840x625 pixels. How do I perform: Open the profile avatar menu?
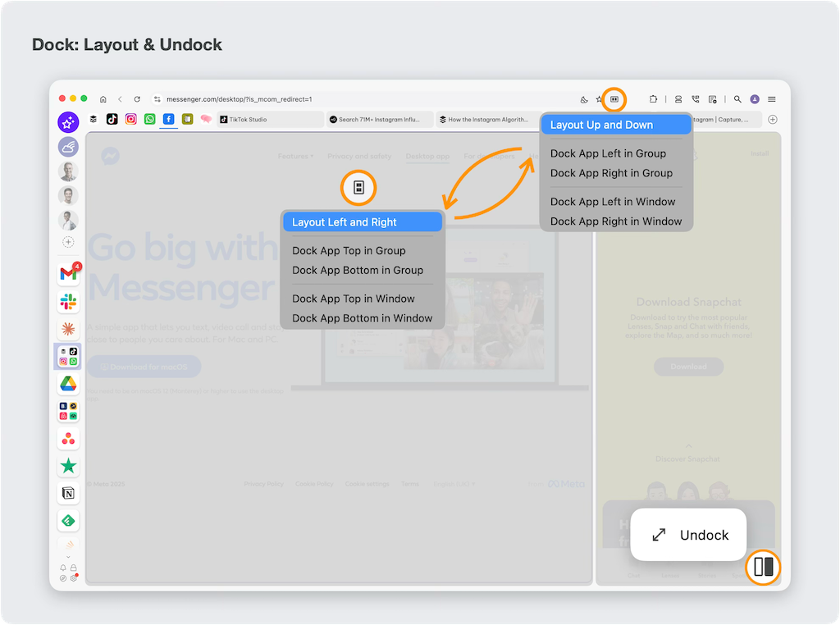pyautogui.click(x=755, y=99)
